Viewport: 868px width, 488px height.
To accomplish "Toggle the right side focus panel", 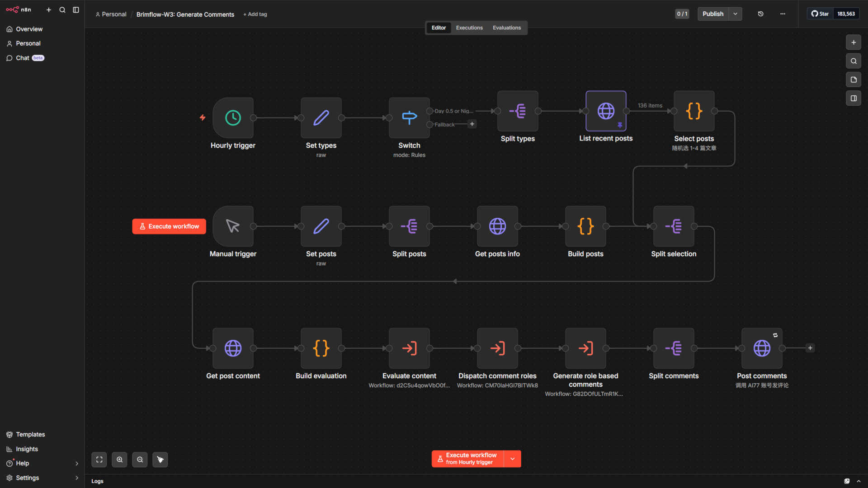I will point(854,98).
